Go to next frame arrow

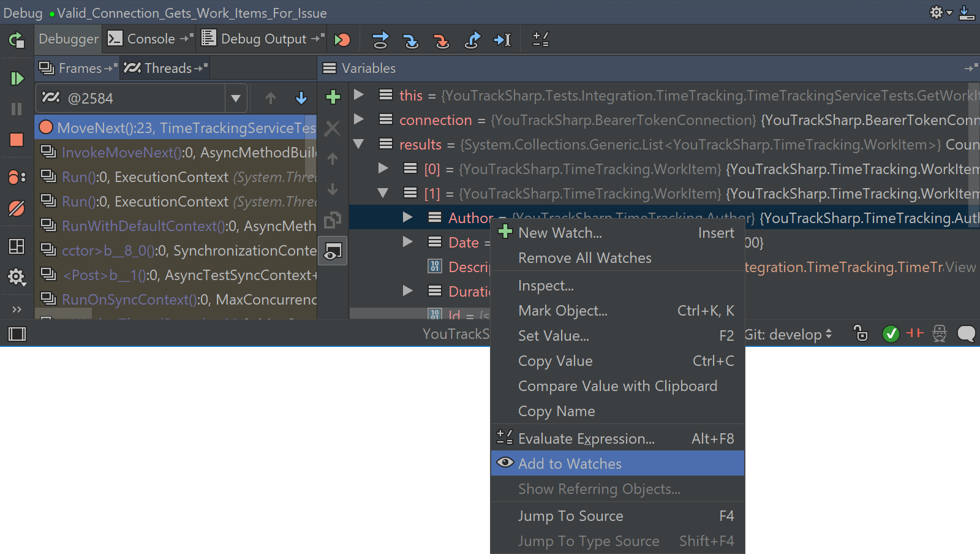tap(301, 97)
